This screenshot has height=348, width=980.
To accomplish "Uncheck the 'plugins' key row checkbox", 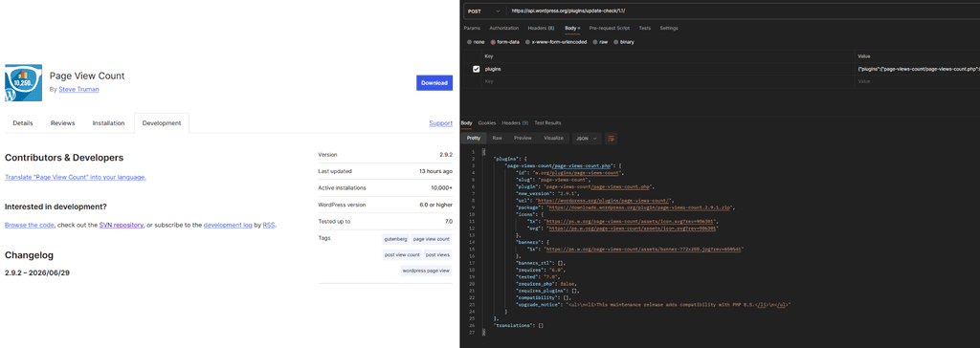I will (477, 70).
